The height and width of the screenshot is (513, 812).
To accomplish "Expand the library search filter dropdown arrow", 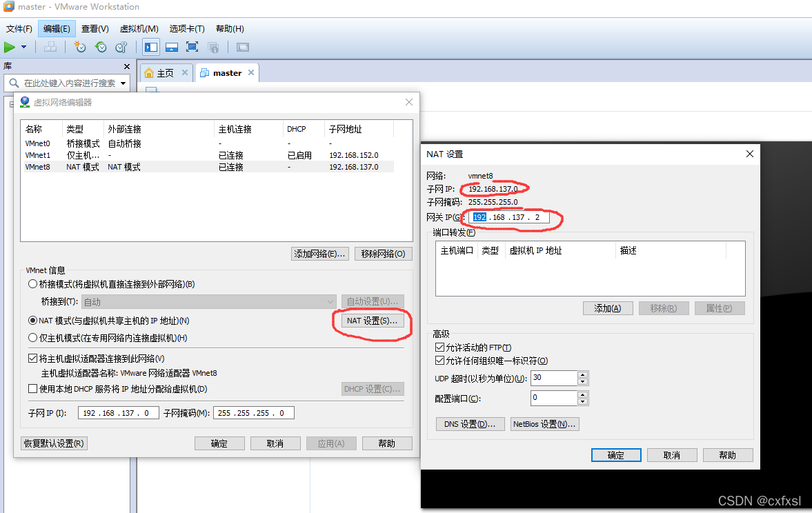I will click(x=123, y=83).
